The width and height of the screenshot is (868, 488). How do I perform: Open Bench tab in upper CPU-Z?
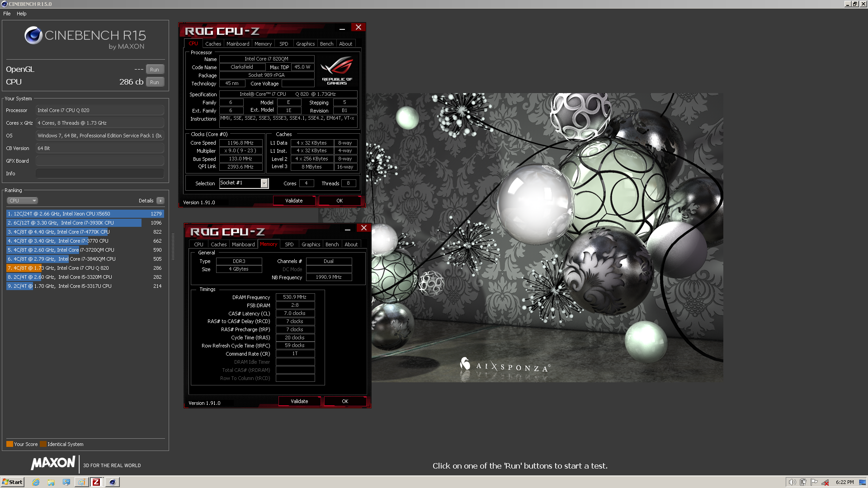(326, 44)
